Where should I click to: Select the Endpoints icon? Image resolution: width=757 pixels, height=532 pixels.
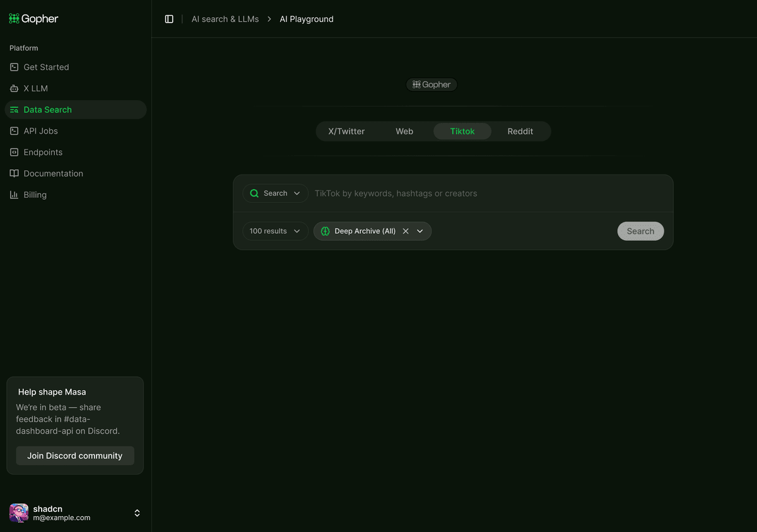[14, 152]
